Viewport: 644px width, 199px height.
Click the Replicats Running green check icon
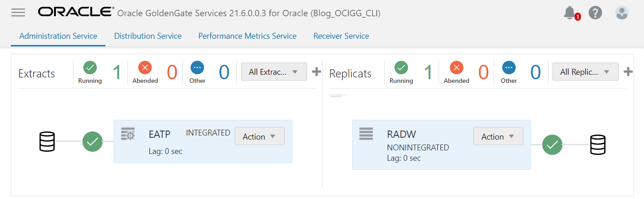click(401, 68)
